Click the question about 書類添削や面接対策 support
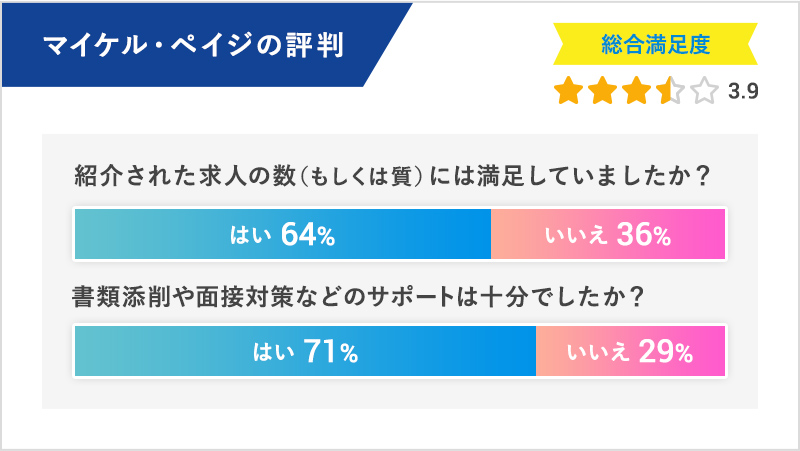The width and height of the screenshot is (800, 451). (x=357, y=297)
